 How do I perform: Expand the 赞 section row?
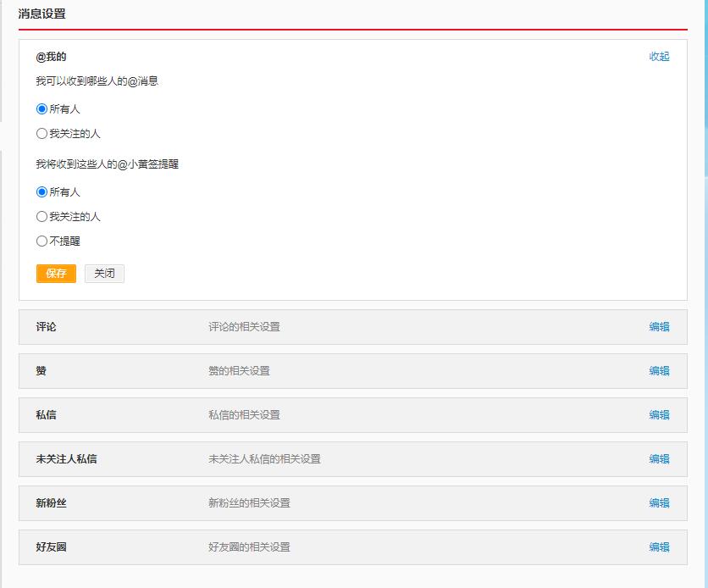click(339, 370)
